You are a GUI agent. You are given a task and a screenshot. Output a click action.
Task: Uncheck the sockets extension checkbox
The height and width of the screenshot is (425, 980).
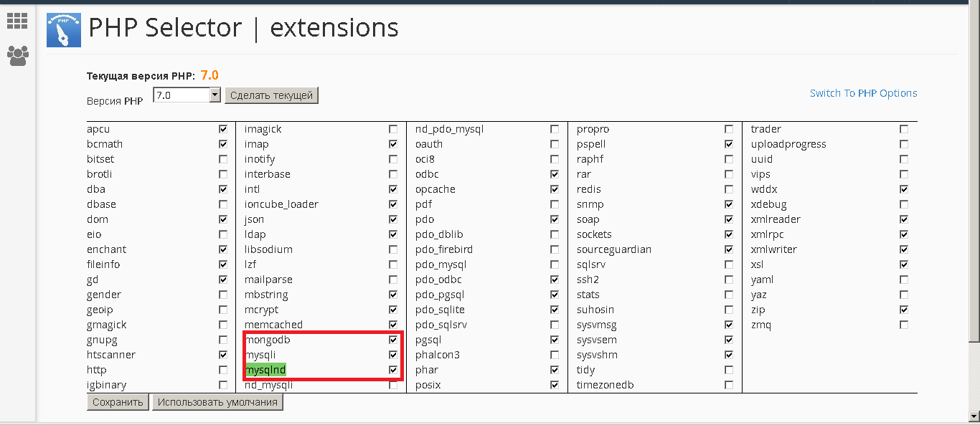(729, 234)
